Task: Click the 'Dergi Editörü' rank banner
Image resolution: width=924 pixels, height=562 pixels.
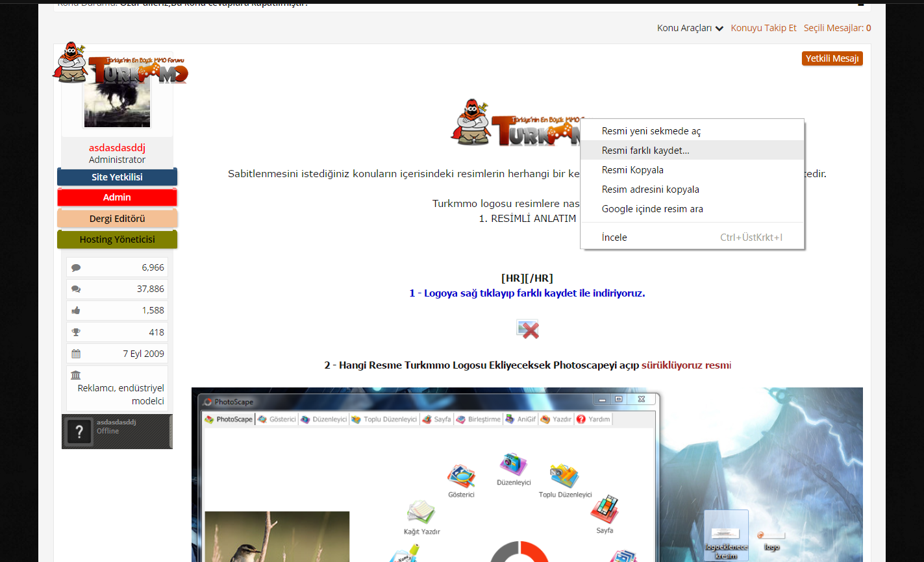Action: [117, 219]
